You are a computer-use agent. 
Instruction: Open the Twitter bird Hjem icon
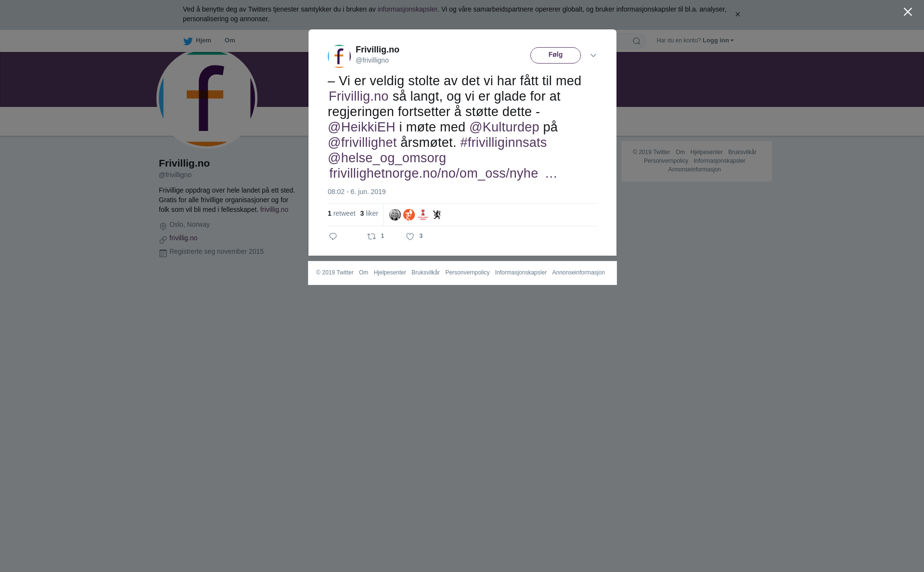coord(188,41)
